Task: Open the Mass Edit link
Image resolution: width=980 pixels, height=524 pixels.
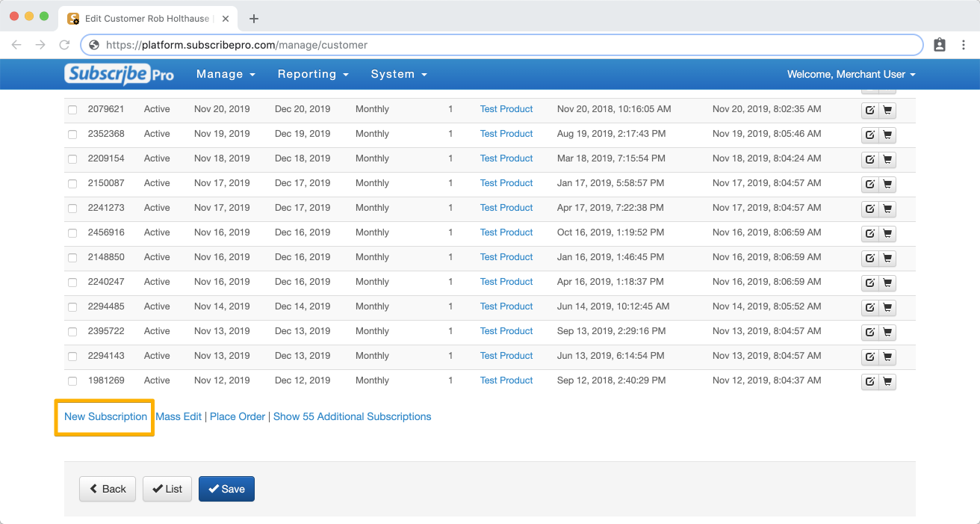Action: point(179,416)
